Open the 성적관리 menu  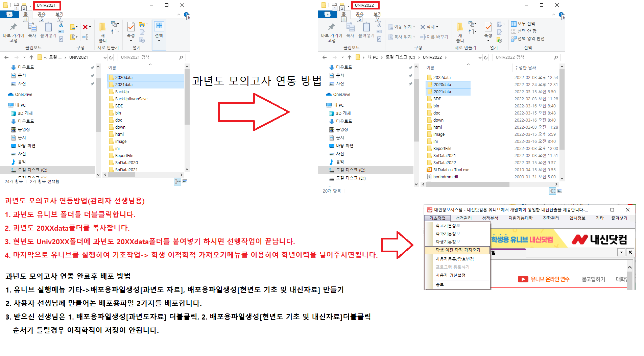[463, 218]
